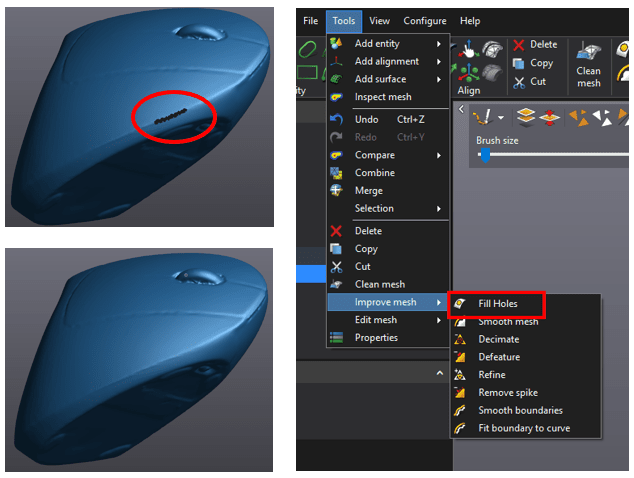Image resolution: width=634 pixels, height=478 pixels.
Task: Choose Combine from the Tools menu
Action: pyautogui.click(x=374, y=173)
